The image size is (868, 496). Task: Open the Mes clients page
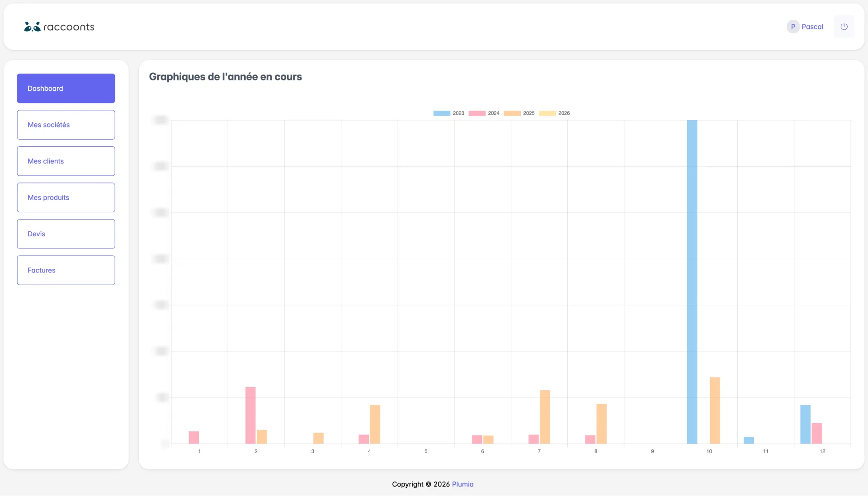tap(66, 161)
